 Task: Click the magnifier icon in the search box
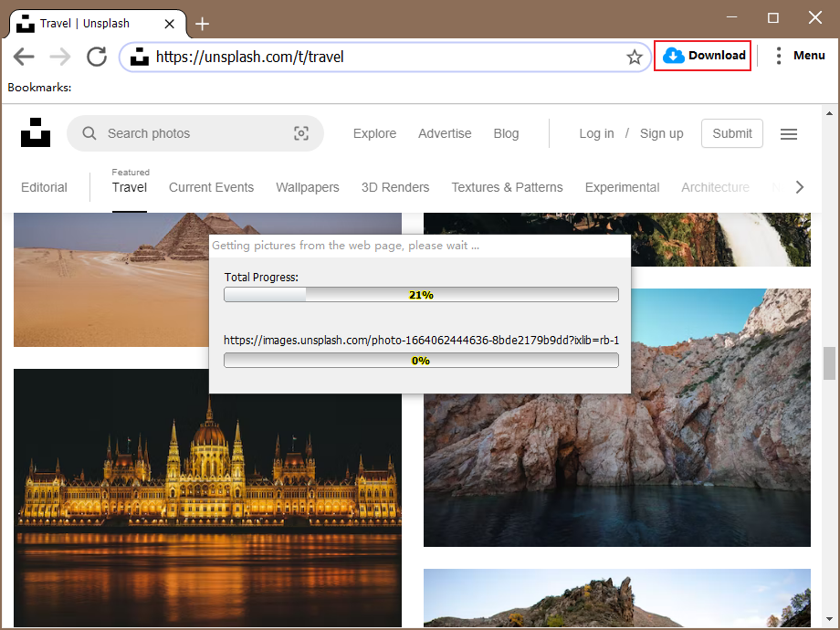(89, 133)
